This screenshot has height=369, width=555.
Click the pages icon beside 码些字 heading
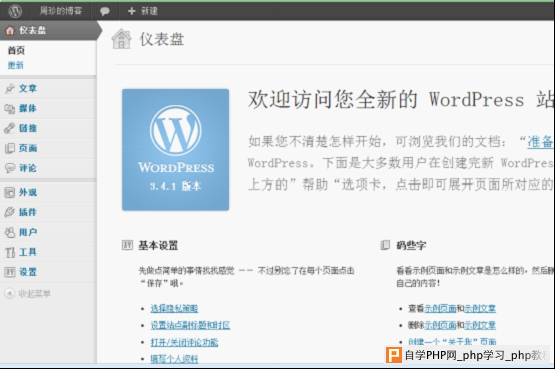[x=385, y=245]
